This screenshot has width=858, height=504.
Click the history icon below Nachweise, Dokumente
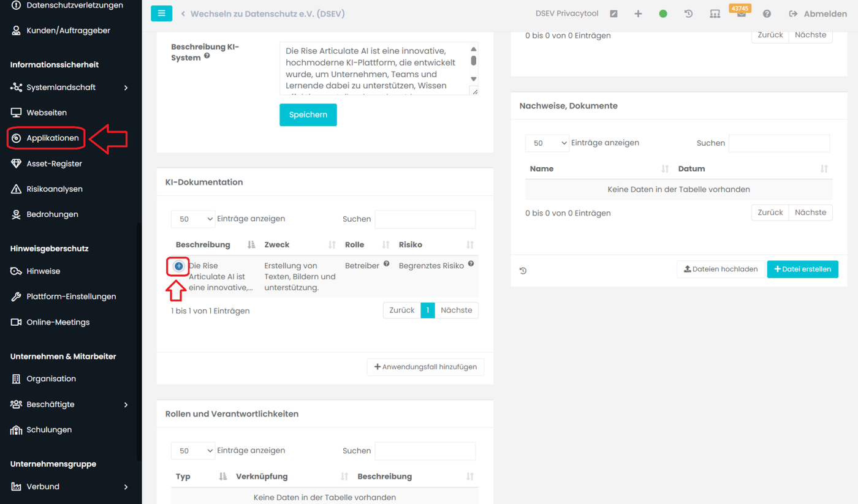pyautogui.click(x=523, y=271)
